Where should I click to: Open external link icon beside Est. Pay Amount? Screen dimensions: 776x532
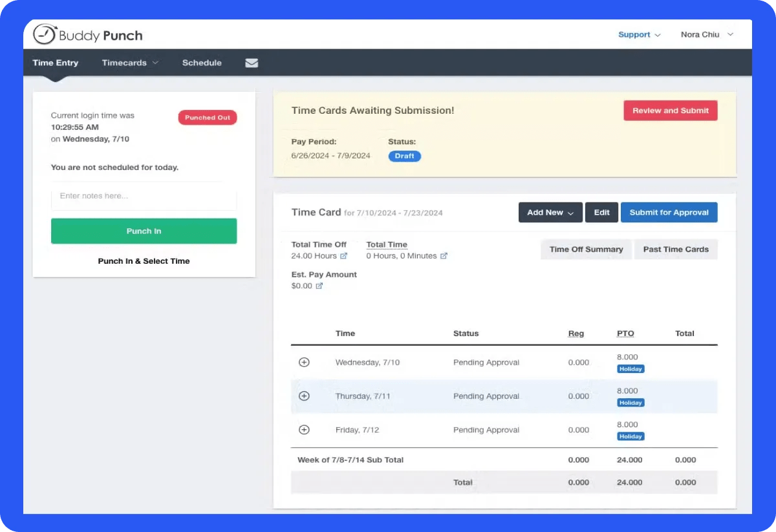(319, 286)
